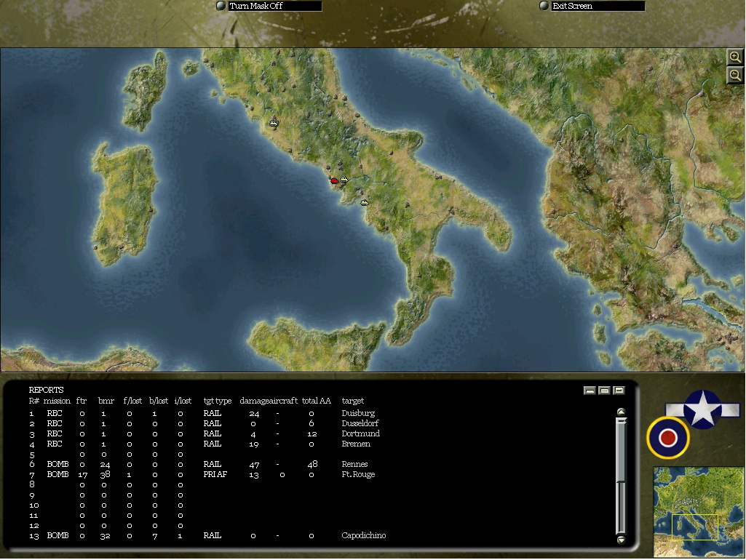The image size is (746, 560).
Task: Set the Reports panel to medium size
Action: tap(604, 391)
